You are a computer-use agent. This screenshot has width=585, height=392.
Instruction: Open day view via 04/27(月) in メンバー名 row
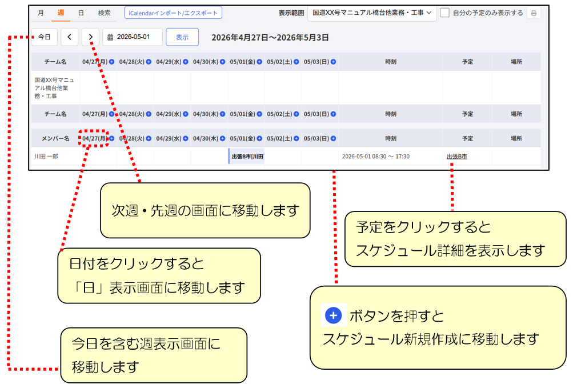coord(95,138)
